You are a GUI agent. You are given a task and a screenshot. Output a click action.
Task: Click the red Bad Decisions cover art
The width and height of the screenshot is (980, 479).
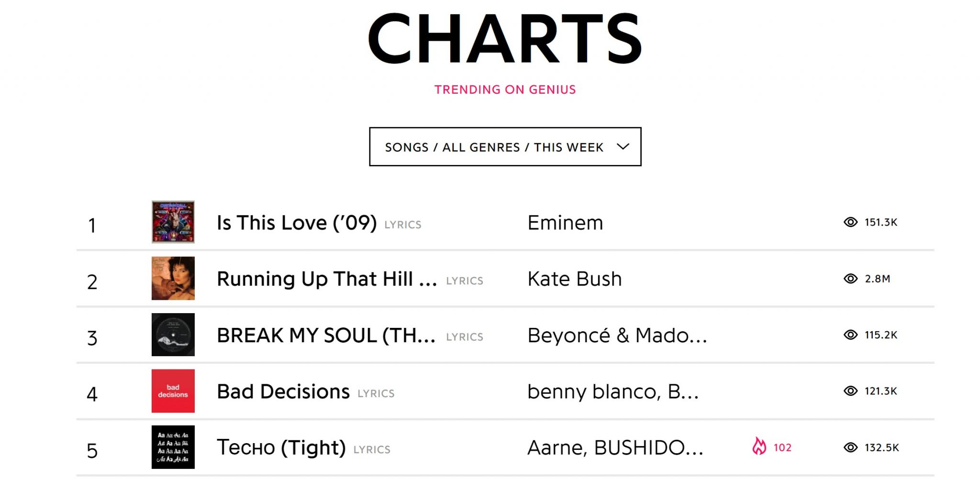(x=173, y=391)
